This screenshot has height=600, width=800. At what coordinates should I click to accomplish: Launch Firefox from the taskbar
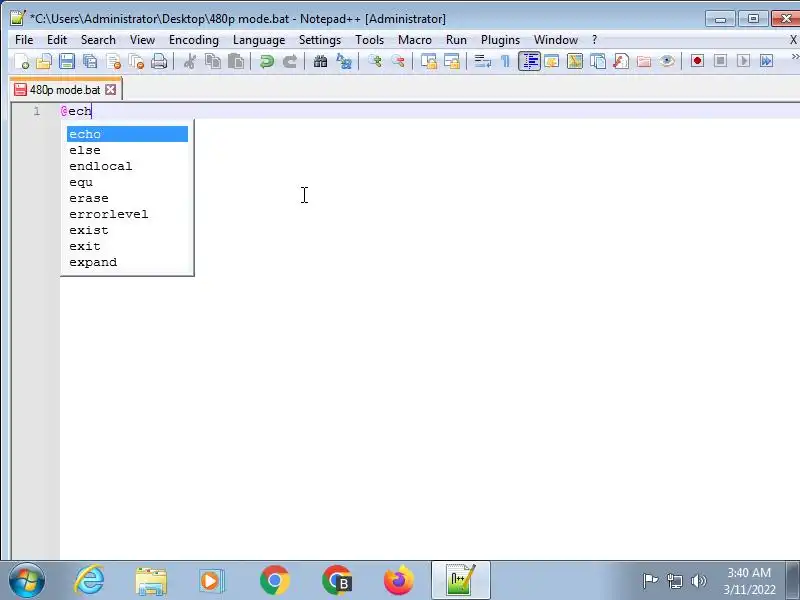(x=399, y=581)
